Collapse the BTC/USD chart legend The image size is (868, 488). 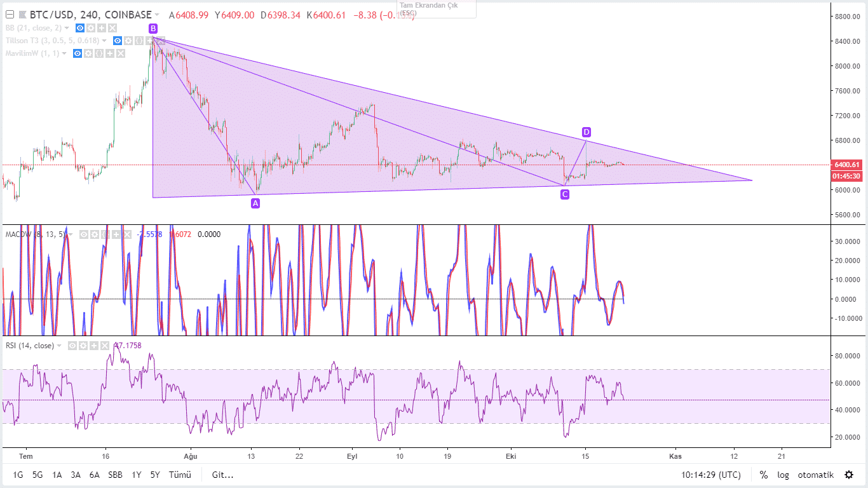click(10, 14)
